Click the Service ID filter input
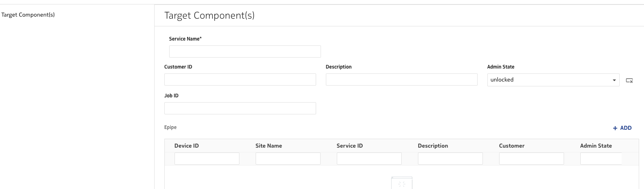 369,159
